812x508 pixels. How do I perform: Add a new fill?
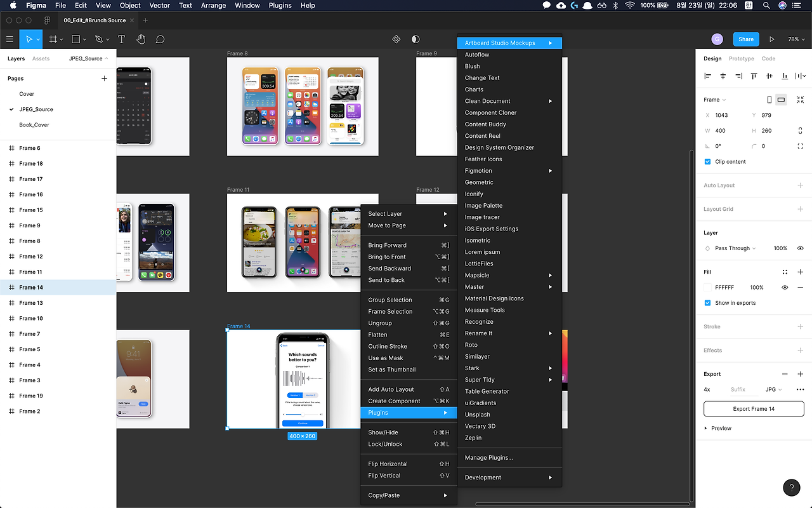[801, 272]
